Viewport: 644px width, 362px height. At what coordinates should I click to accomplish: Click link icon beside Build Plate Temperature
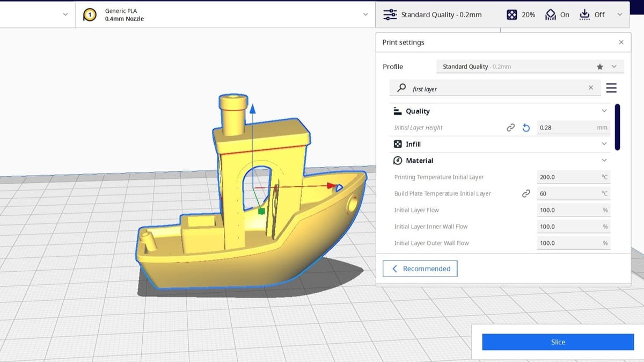point(526,193)
